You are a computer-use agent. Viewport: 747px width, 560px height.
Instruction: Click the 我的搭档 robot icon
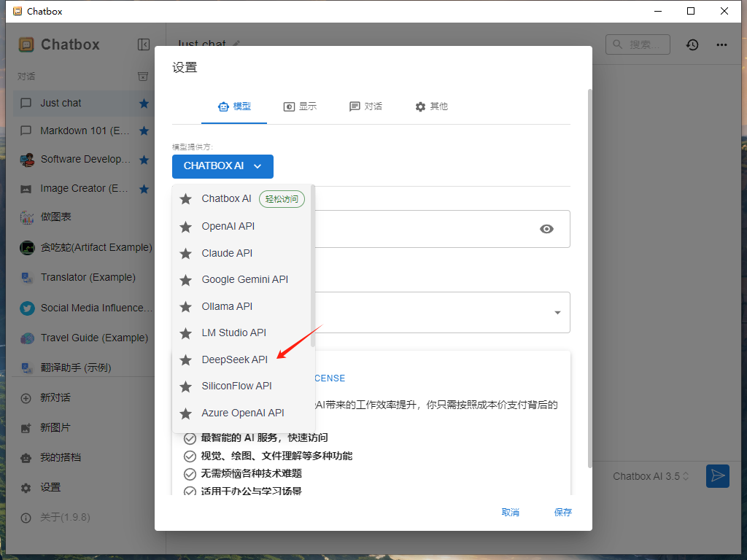point(26,458)
